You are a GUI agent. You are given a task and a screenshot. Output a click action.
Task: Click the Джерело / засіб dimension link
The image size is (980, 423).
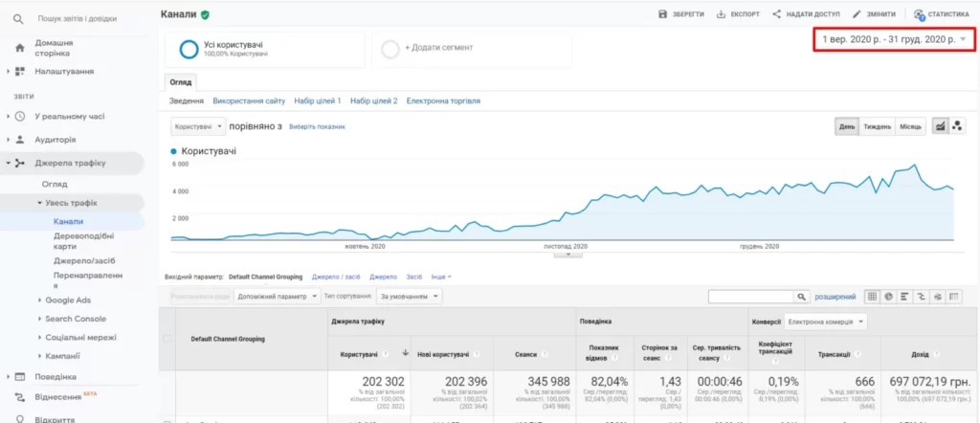pyautogui.click(x=336, y=277)
